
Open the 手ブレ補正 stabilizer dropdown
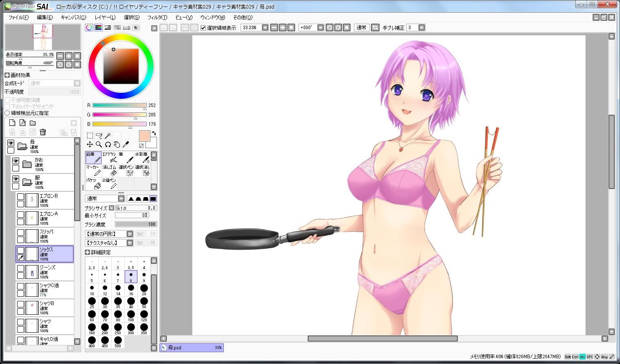pyautogui.click(x=421, y=28)
